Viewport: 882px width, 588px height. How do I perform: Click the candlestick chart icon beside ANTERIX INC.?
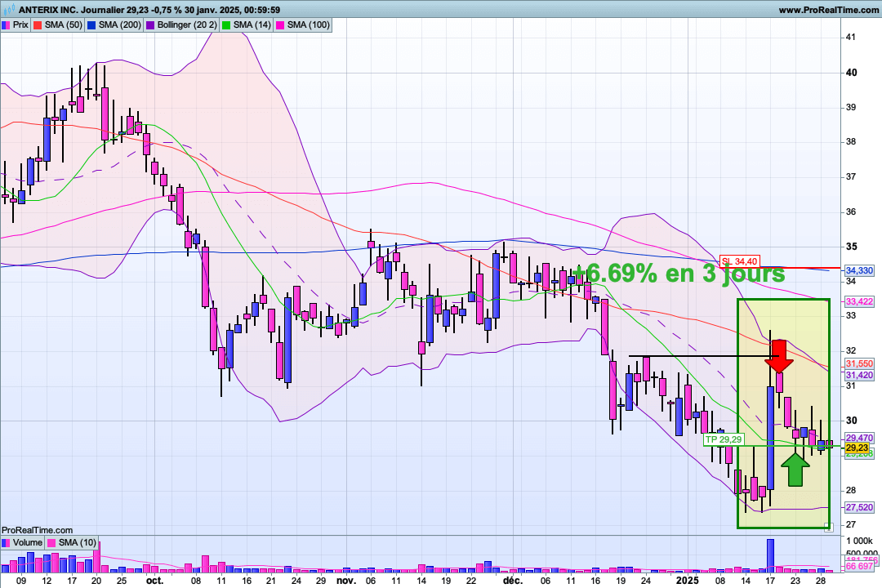click(10, 10)
